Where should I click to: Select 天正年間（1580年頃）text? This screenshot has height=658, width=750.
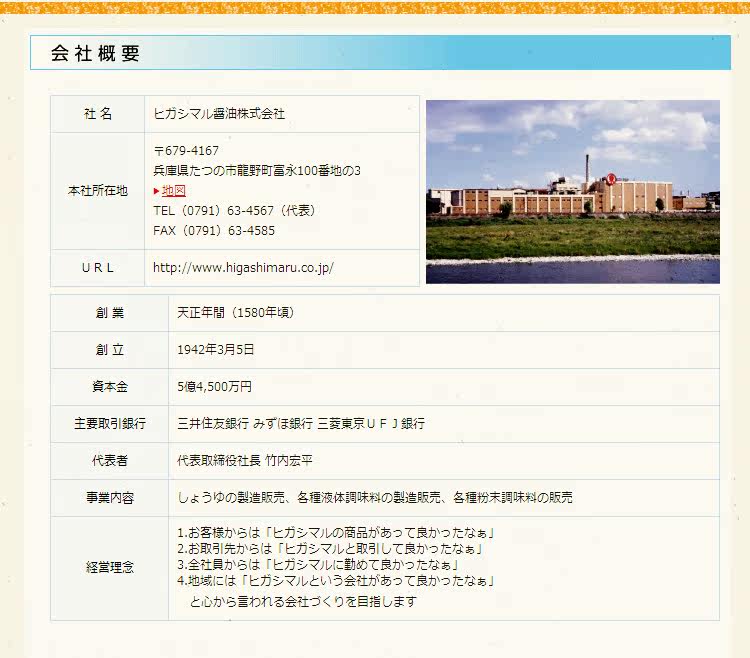235,313
